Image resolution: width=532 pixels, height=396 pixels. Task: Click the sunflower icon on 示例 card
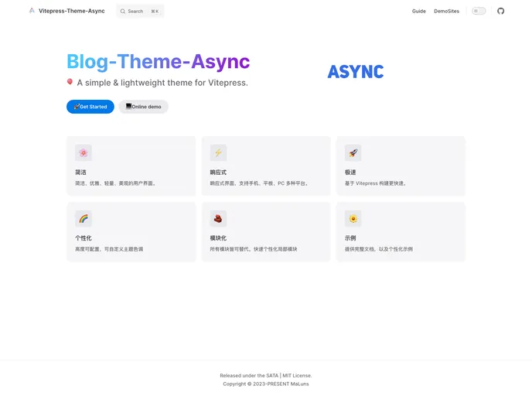353,218
